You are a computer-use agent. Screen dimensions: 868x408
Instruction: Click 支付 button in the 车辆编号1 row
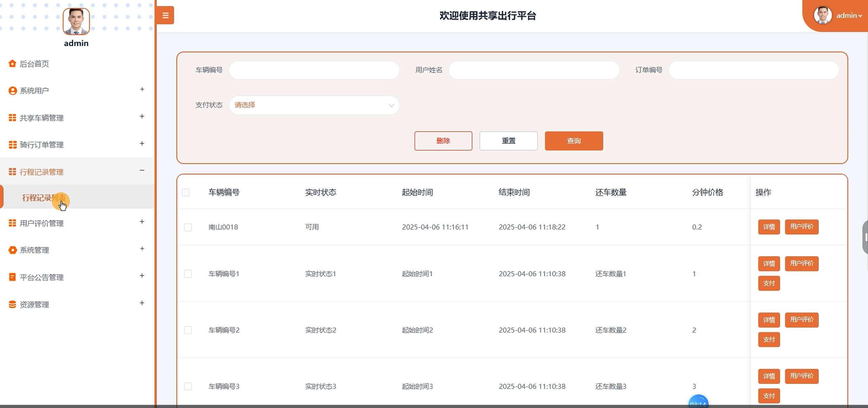click(769, 283)
